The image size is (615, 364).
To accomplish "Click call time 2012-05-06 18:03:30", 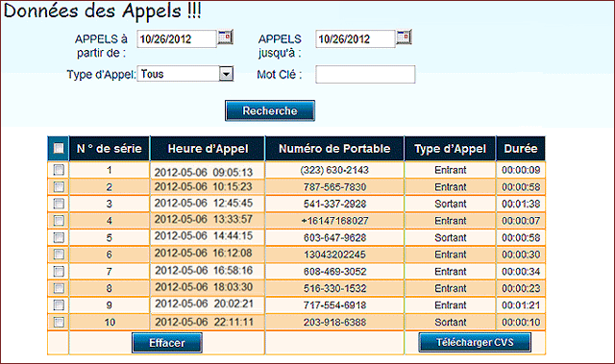I will 204,287.
